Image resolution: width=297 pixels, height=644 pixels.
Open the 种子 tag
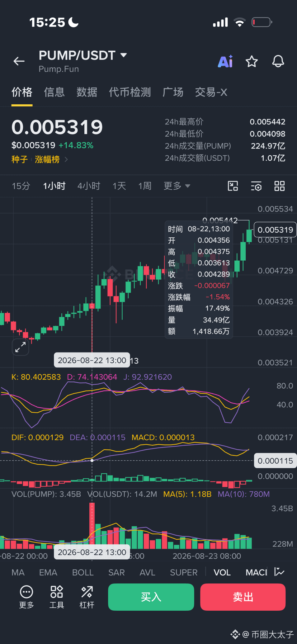pyautogui.click(x=19, y=160)
